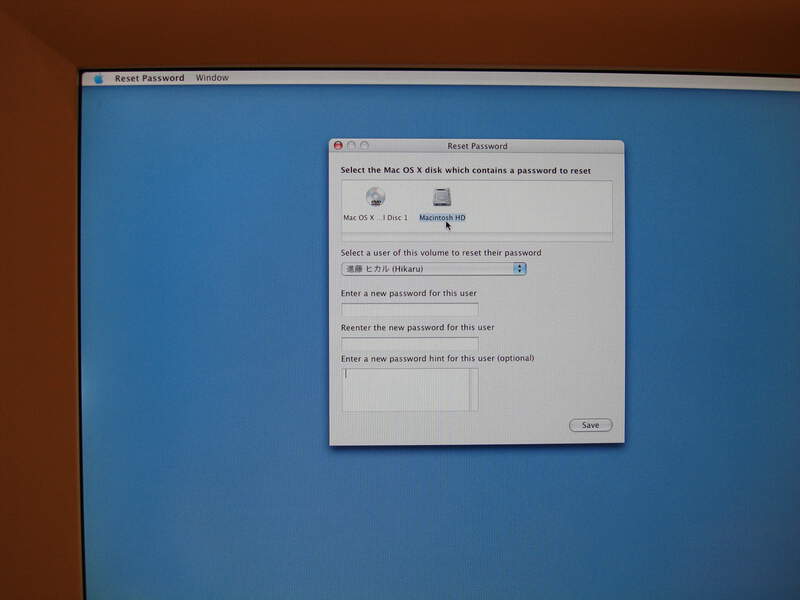Minimize the Reset Password window
The image size is (800, 600).
tap(351, 146)
